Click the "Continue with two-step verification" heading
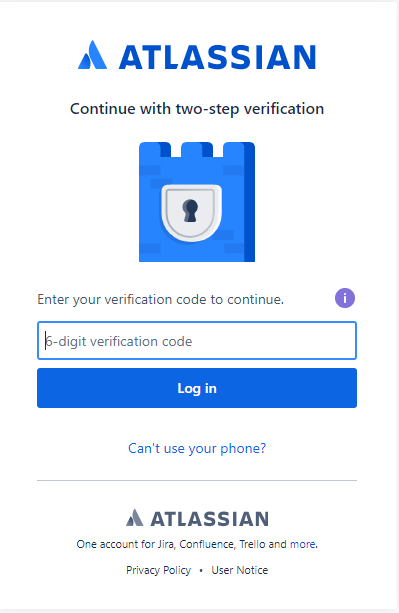 [197, 109]
